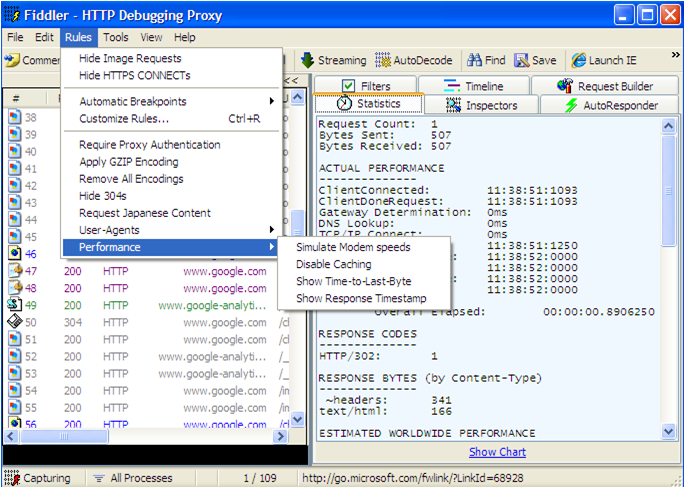Click the 1 / 109 session count
This screenshot has width=685, height=488.
260,478
